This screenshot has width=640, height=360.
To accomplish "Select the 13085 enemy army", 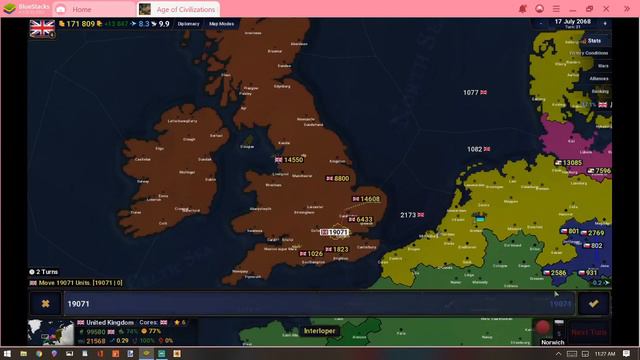I will pos(568,162).
